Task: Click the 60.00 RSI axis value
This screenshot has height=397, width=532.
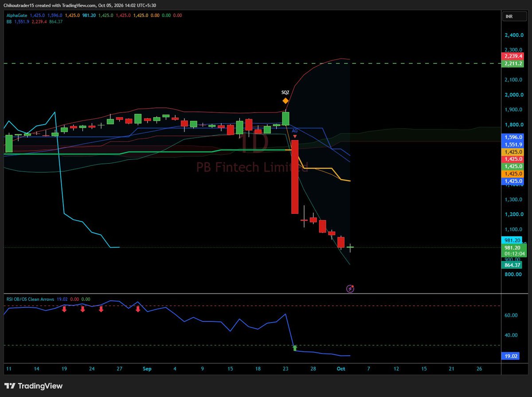Action: (512, 315)
